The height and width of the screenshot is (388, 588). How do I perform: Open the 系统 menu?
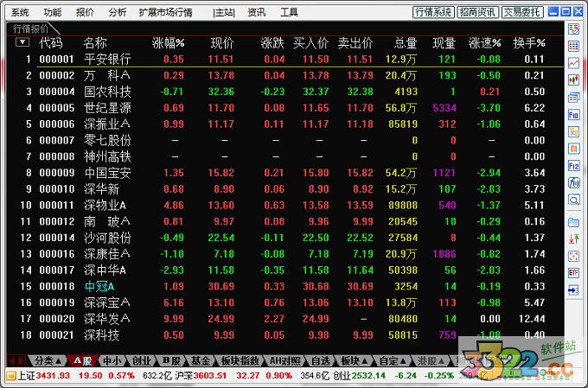(x=20, y=12)
